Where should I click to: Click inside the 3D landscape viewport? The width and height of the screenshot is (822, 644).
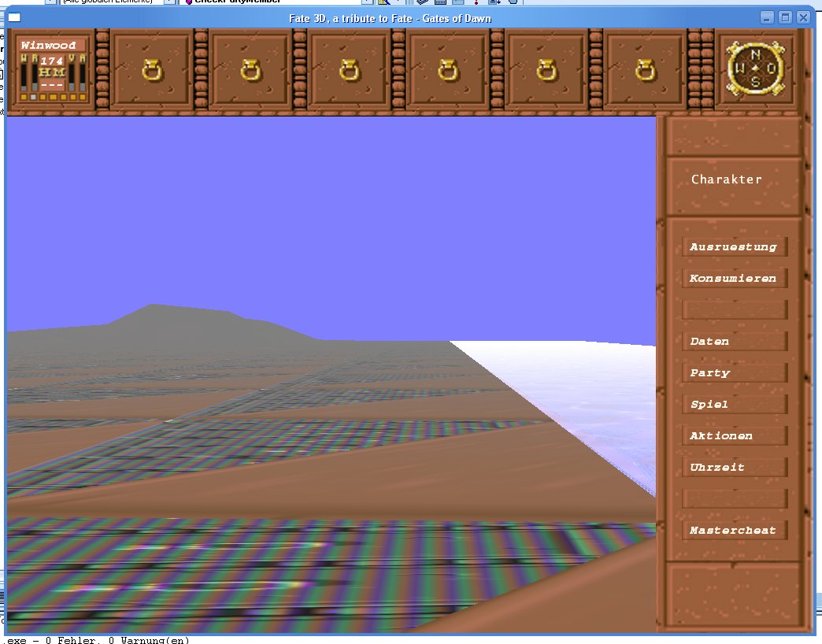pos(331,374)
